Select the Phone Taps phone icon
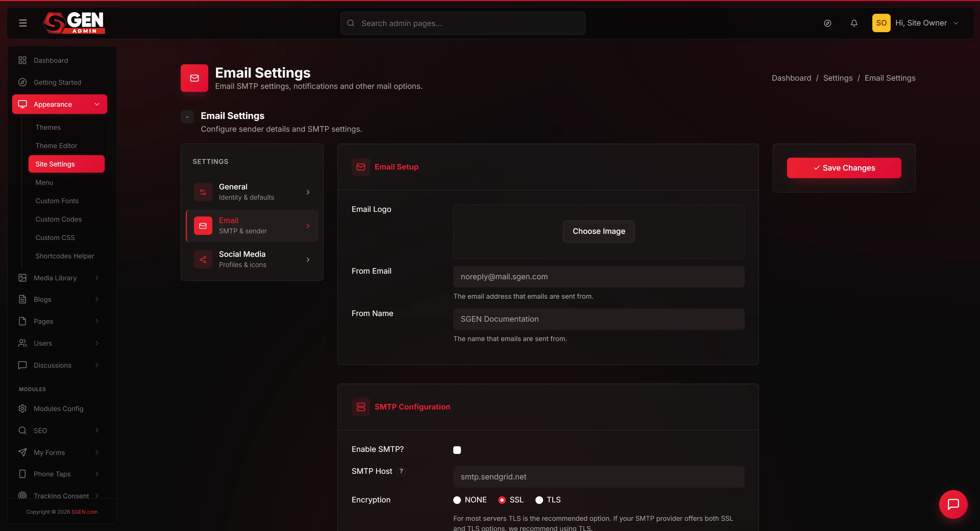Screen dimensions: 980x531 coord(22,474)
